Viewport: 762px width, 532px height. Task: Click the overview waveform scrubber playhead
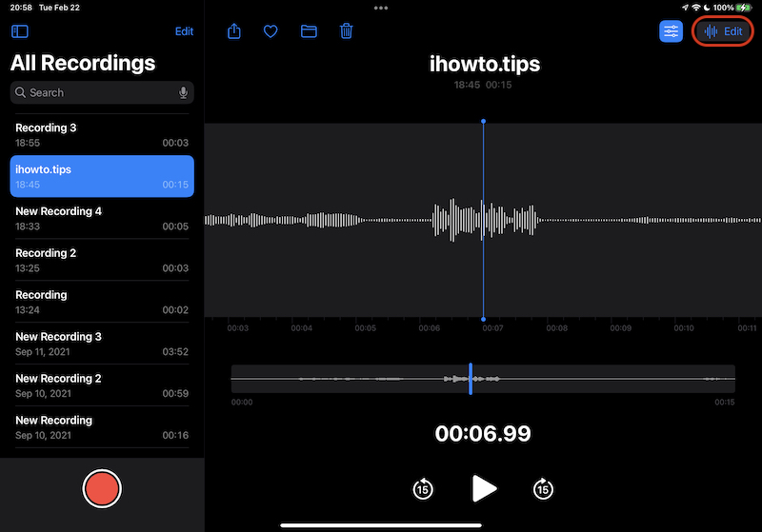(x=470, y=379)
